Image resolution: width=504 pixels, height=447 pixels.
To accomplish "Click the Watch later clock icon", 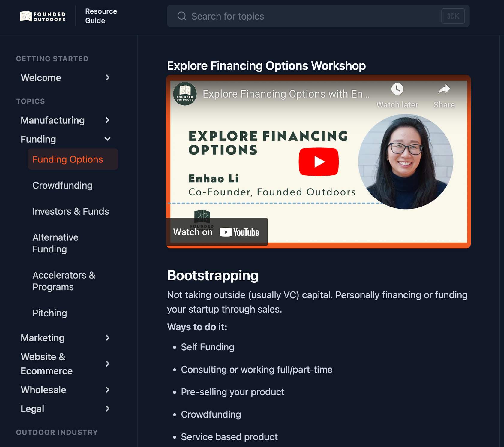I will pyautogui.click(x=397, y=89).
